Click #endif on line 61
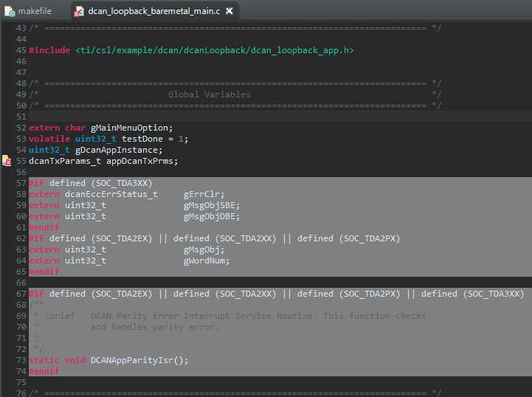Viewport: 532px width, 397px height. (44, 227)
